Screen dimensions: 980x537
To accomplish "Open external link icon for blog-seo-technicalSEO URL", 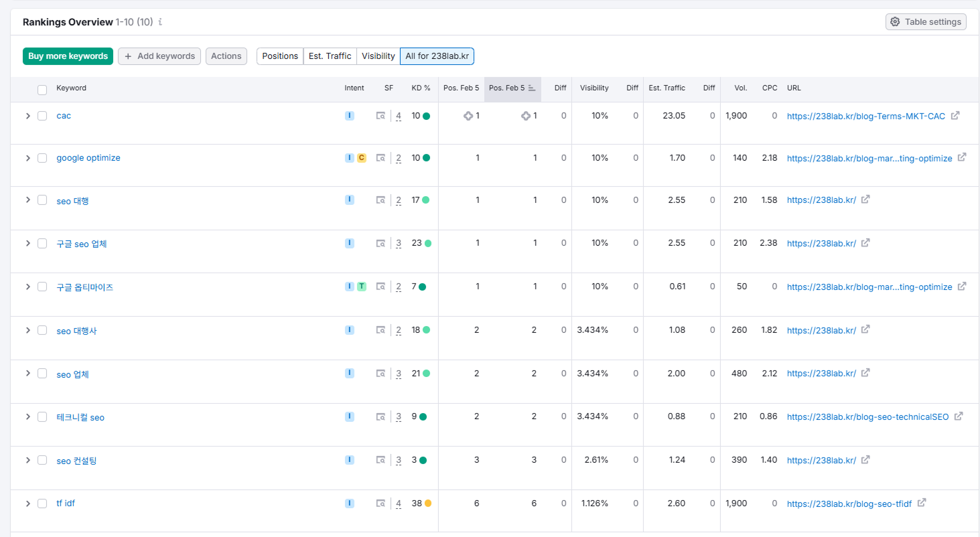I will (x=959, y=416).
